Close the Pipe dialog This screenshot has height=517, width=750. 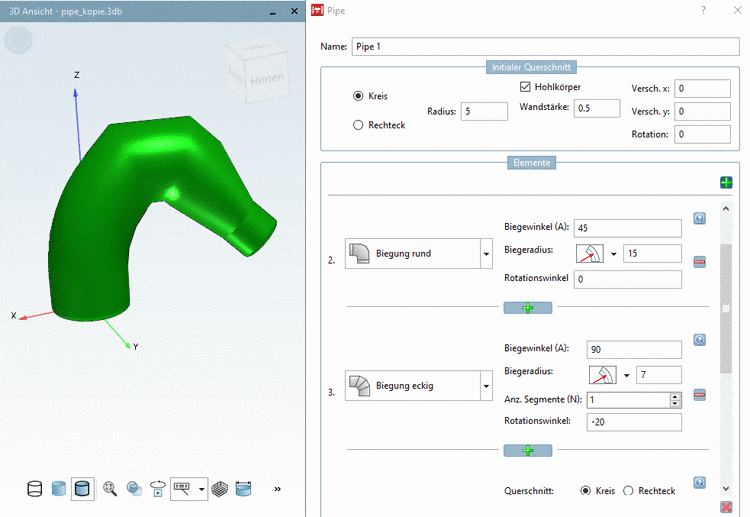(x=738, y=10)
